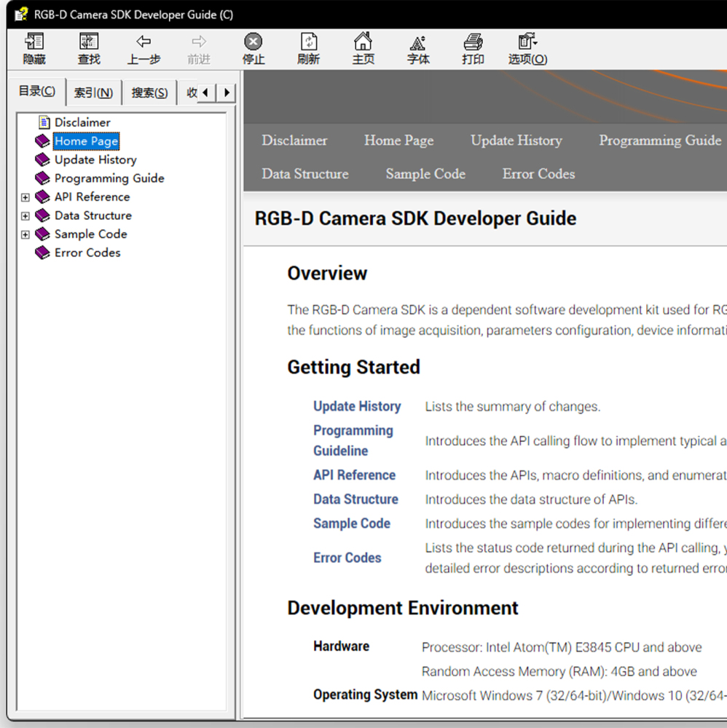Image resolution: width=727 pixels, height=728 pixels.
Task: Open the Update History link under Getting Started
Action: pos(357,406)
